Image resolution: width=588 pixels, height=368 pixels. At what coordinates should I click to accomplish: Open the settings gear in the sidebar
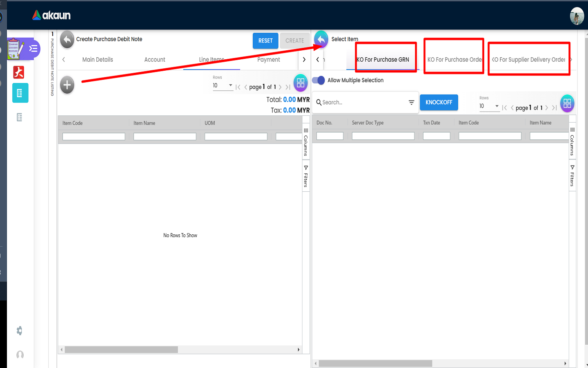point(19,330)
